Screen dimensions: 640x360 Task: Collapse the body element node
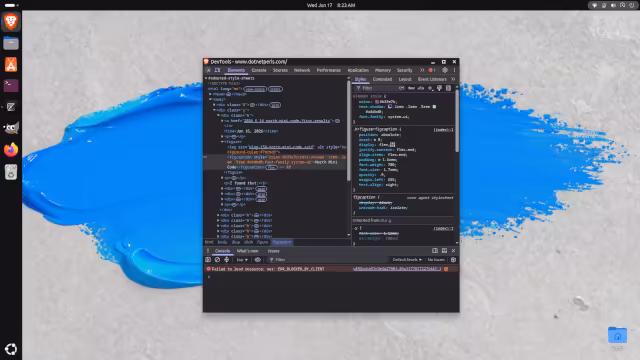click(211, 100)
